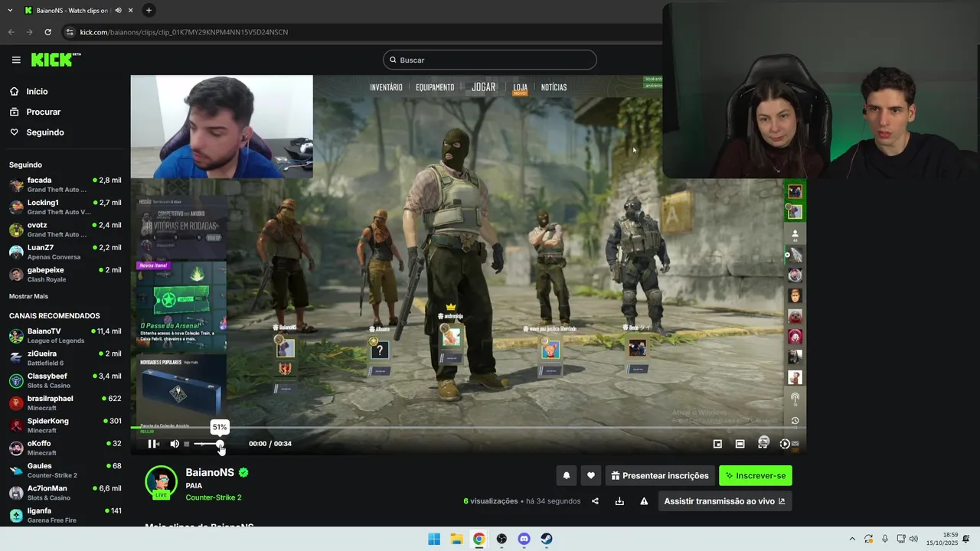Open Steam from the taskbar
Screen dimensions: 980x551
point(546,539)
